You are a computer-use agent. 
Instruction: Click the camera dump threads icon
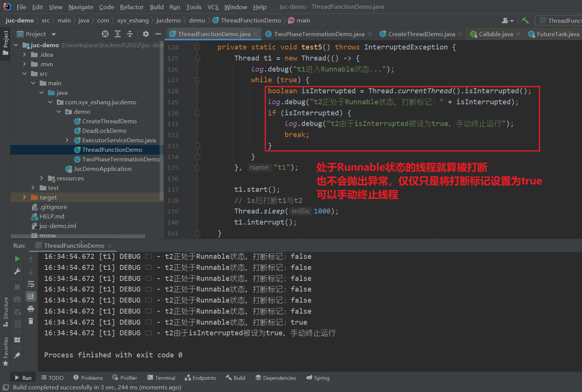(17, 300)
